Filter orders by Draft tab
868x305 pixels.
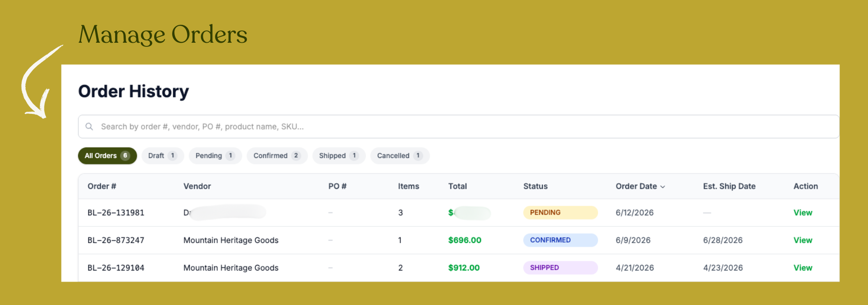[x=162, y=156]
